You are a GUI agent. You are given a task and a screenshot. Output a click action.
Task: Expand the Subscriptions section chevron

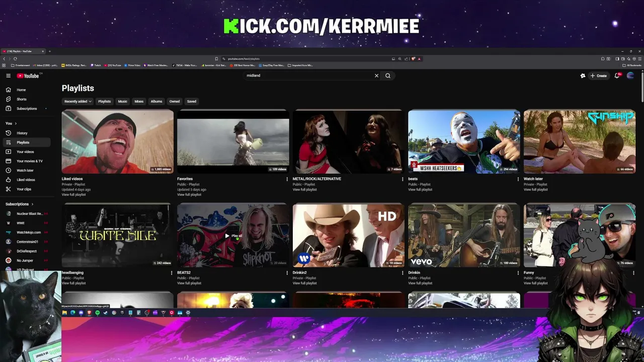pyautogui.click(x=32, y=204)
